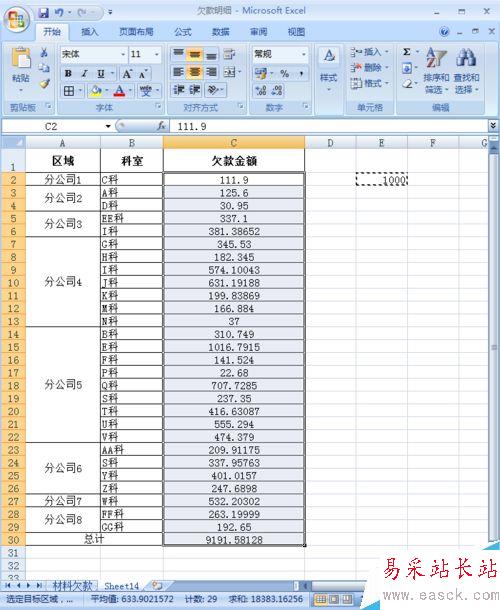The height and width of the screenshot is (610, 500).
Task: Expand the formula bar
Action: click(493, 125)
